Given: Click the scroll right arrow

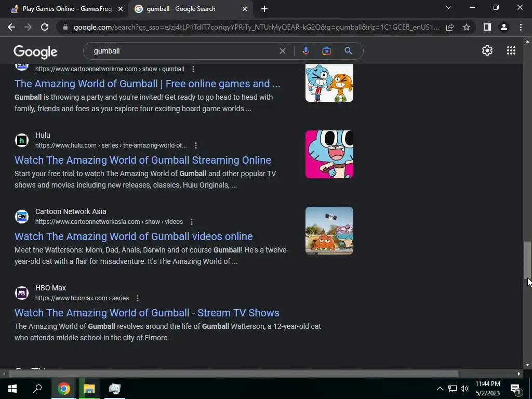Looking at the screenshot, I should pyautogui.click(x=519, y=374).
